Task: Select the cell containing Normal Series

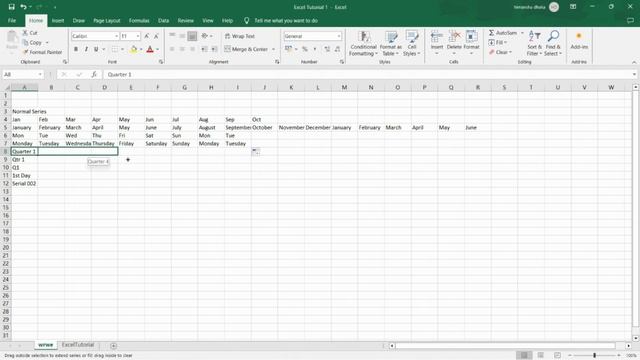Action: pyautogui.click(x=24, y=111)
